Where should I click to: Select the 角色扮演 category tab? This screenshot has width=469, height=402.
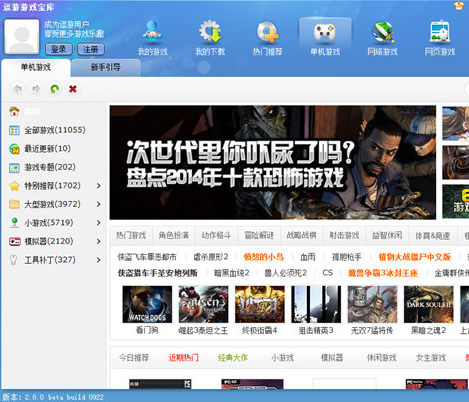point(174,236)
